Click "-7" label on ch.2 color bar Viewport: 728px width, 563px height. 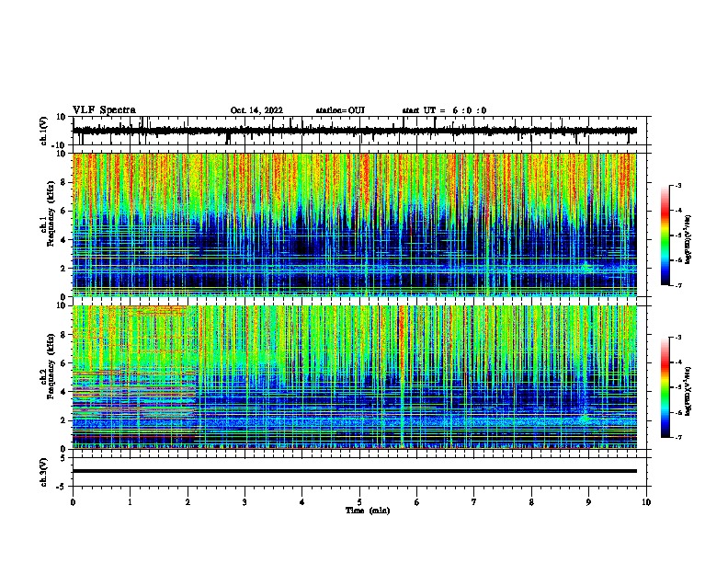(678, 437)
